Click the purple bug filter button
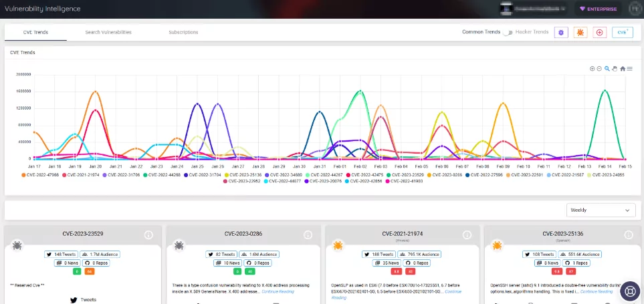This screenshot has height=304, width=644. pyautogui.click(x=561, y=33)
